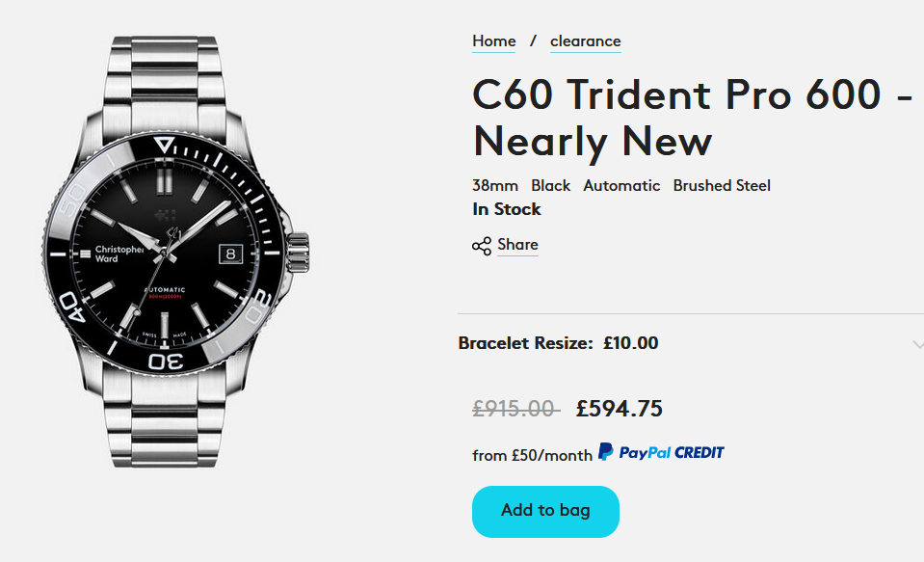
Task: Click the crossed-out £915.00 price
Action: click(514, 409)
